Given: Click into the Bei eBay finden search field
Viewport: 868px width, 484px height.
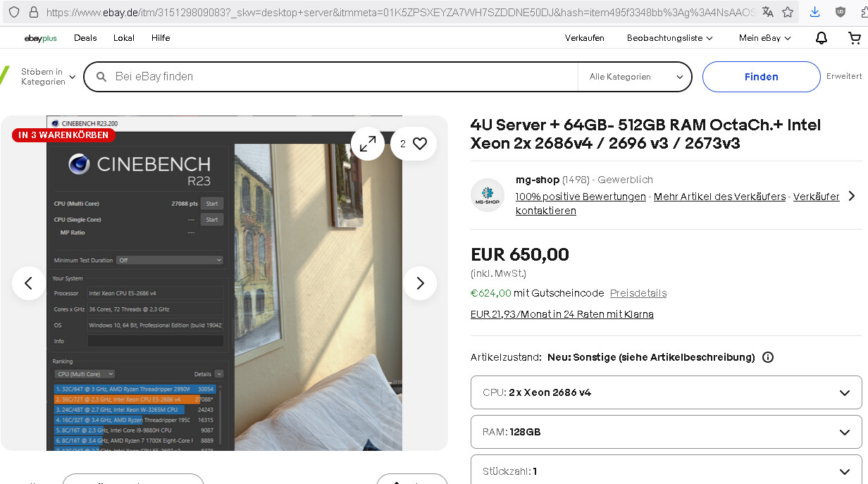Looking at the screenshot, I should click(338, 77).
